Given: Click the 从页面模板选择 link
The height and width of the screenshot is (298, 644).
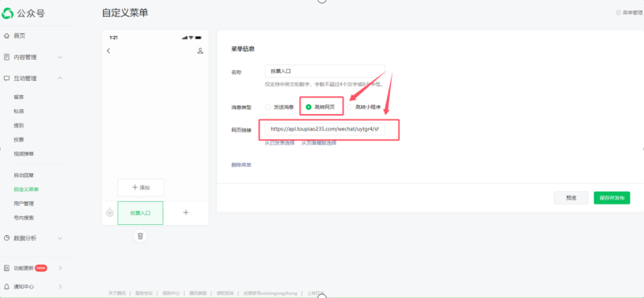Looking at the screenshot, I should tap(319, 143).
